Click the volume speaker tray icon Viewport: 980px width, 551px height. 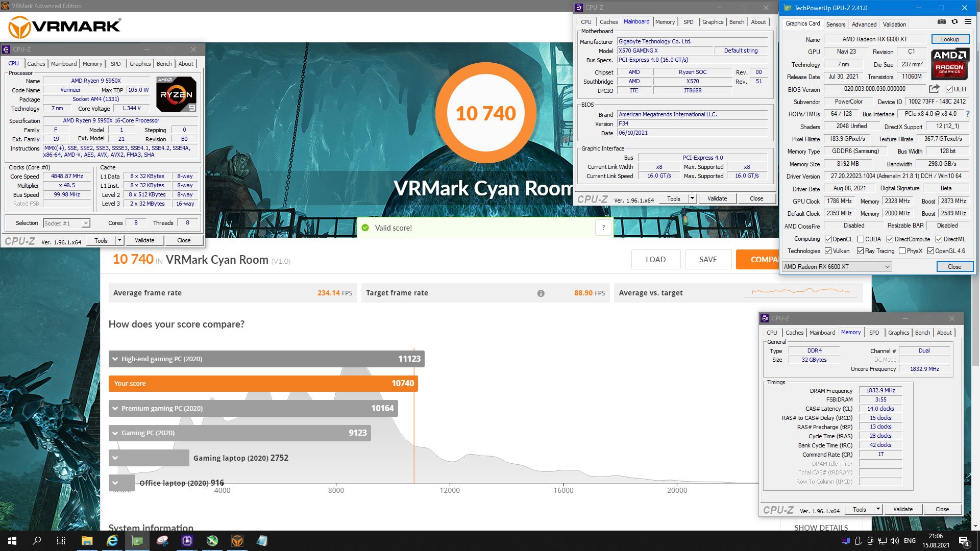click(895, 541)
